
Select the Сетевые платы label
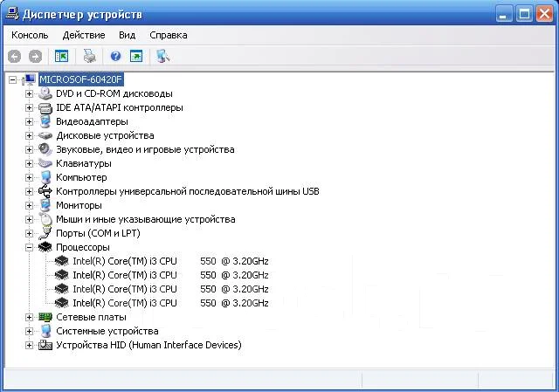point(91,317)
